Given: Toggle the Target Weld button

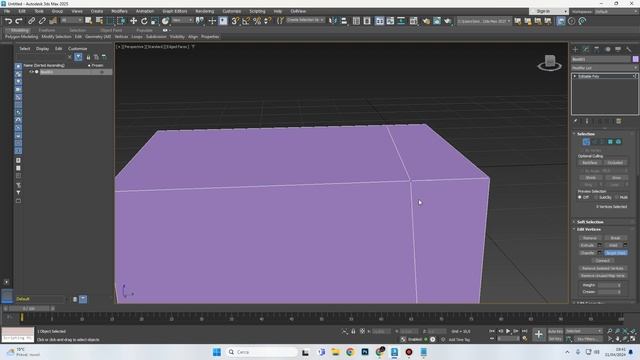Looking at the screenshot, I should (616, 253).
